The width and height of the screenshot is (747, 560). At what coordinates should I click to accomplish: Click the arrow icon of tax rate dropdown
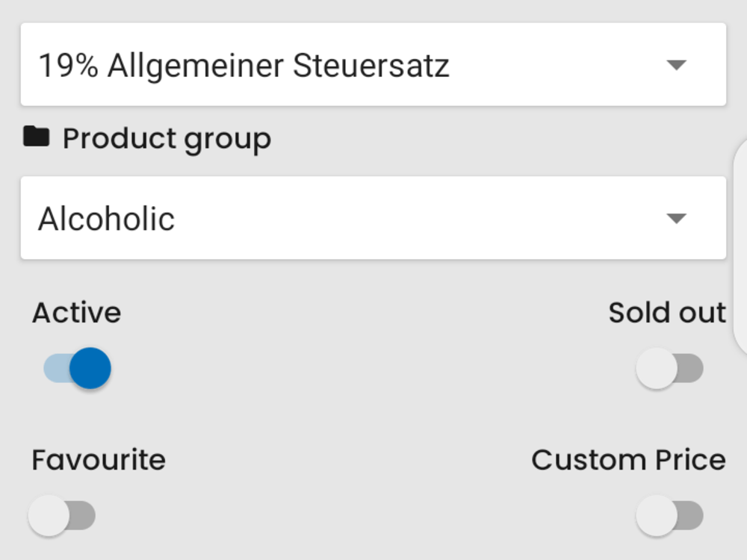point(676,65)
